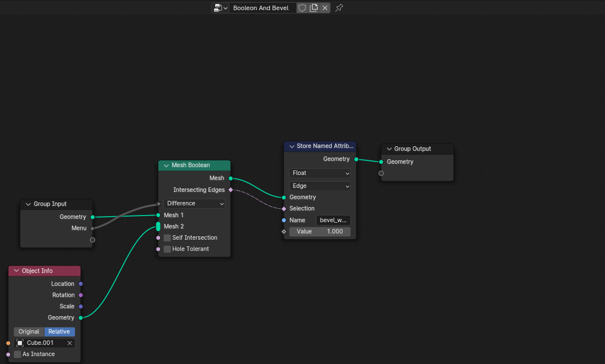Click the Store Named Attribute Geometry output socket
Image resolution: width=605 pixels, height=364 pixels.
point(356,159)
